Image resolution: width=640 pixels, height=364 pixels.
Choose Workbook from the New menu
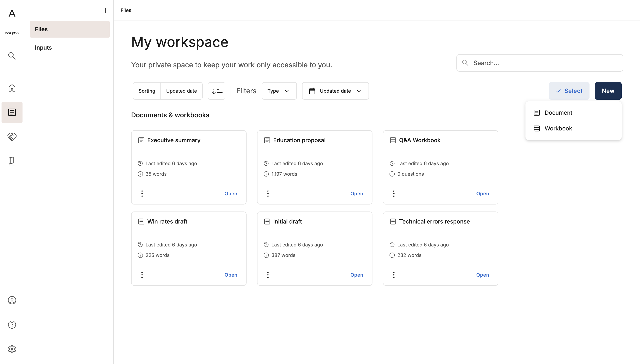pyautogui.click(x=573, y=128)
